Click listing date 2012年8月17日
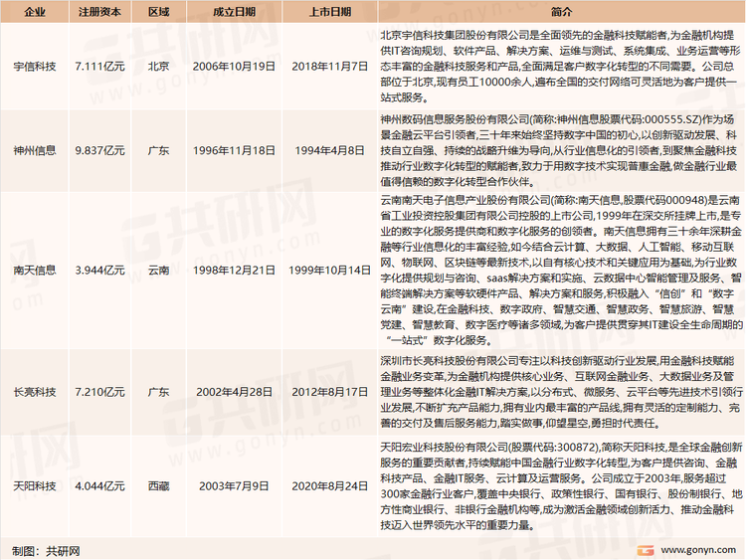The image size is (746, 560). click(329, 392)
